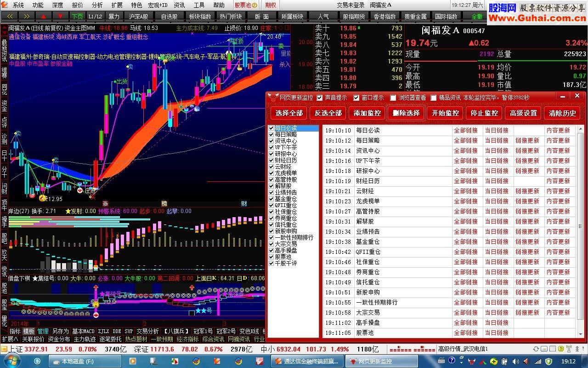Switch to 交易分析 indicator tab
The image size is (588, 368).
pos(147,331)
